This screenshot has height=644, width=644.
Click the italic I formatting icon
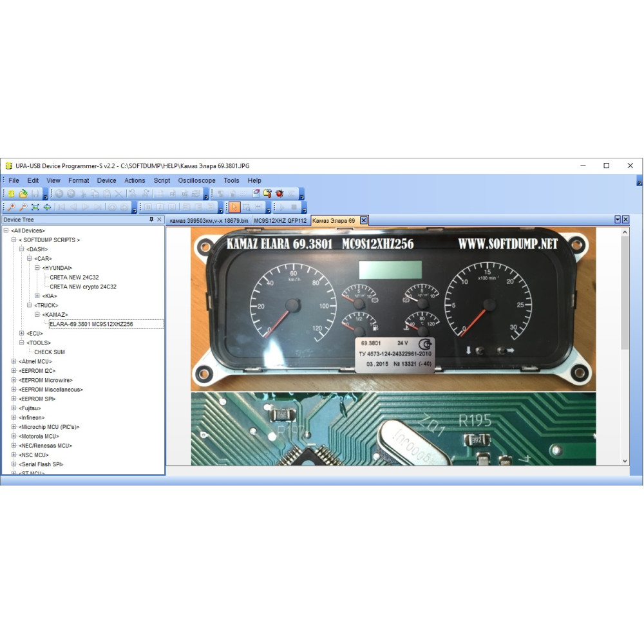click(x=160, y=207)
